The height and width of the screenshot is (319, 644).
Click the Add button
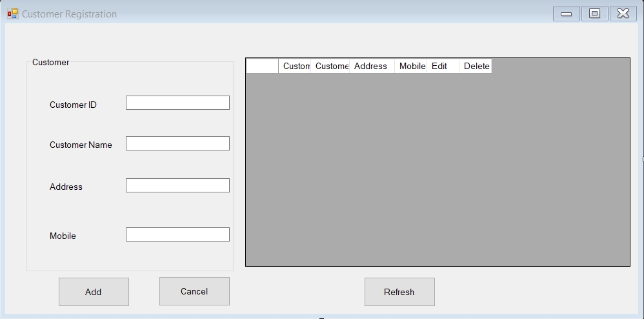pyautogui.click(x=94, y=292)
